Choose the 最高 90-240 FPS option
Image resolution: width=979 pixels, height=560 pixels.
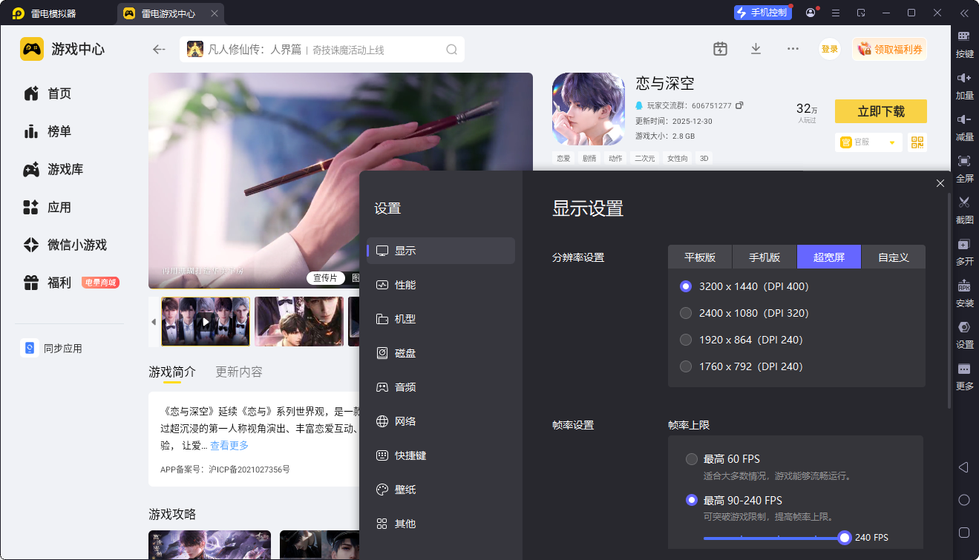click(692, 500)
